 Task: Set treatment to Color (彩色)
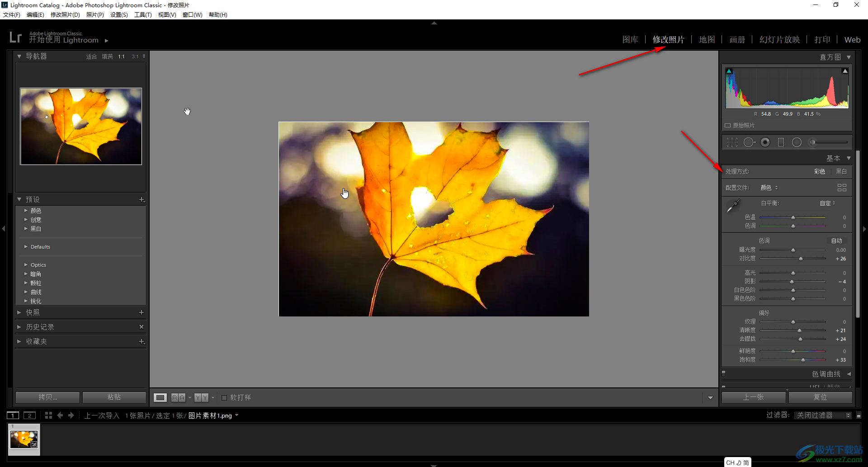[820, 171]
